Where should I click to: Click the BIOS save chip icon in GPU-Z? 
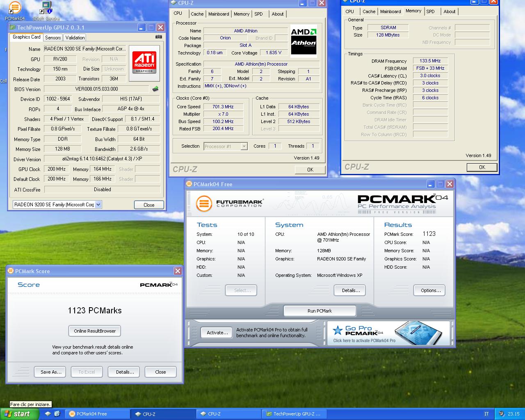(155, 89)
